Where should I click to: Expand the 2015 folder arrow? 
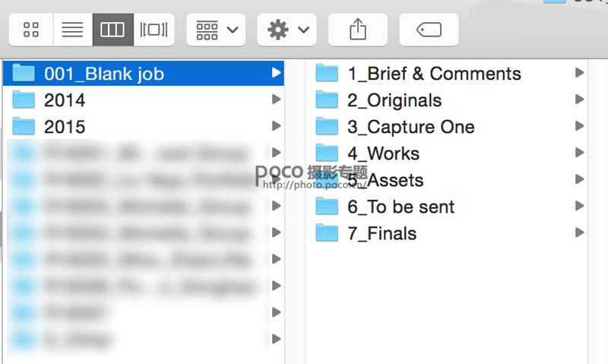276,127
